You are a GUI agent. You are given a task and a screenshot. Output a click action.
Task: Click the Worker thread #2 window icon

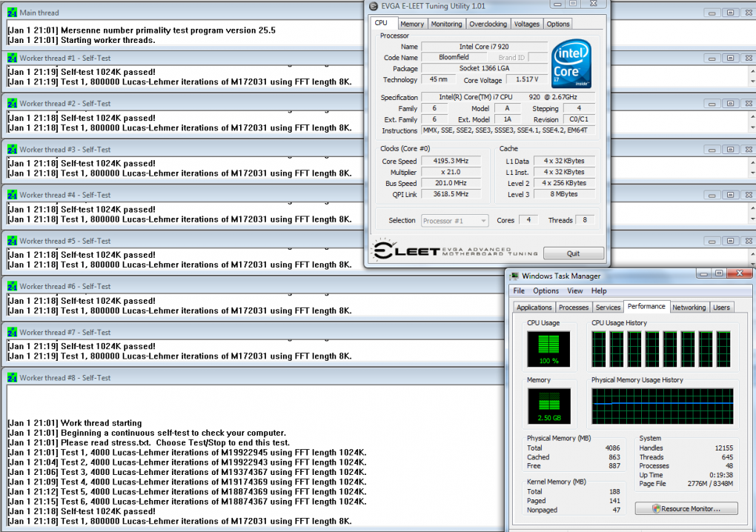[12, 103]
